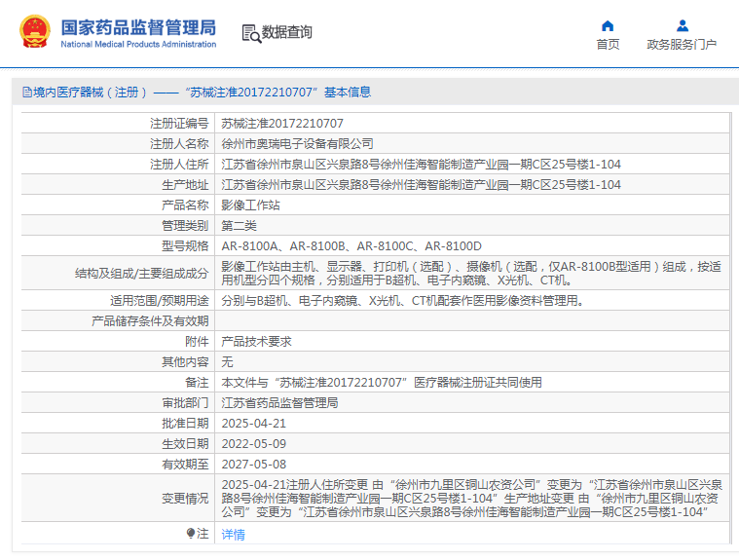Select the 产品名称 label
The image size is (739, 560).
(185, 205)
